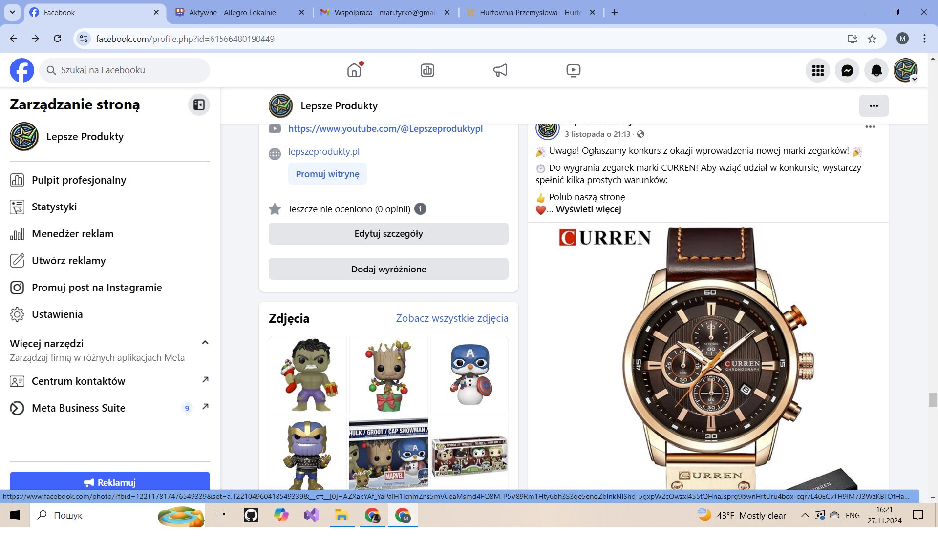This screenshot has width=938, height=560.
Task: Collapse the Więcej narzędzi section
Action: click(x=205, y=343)
